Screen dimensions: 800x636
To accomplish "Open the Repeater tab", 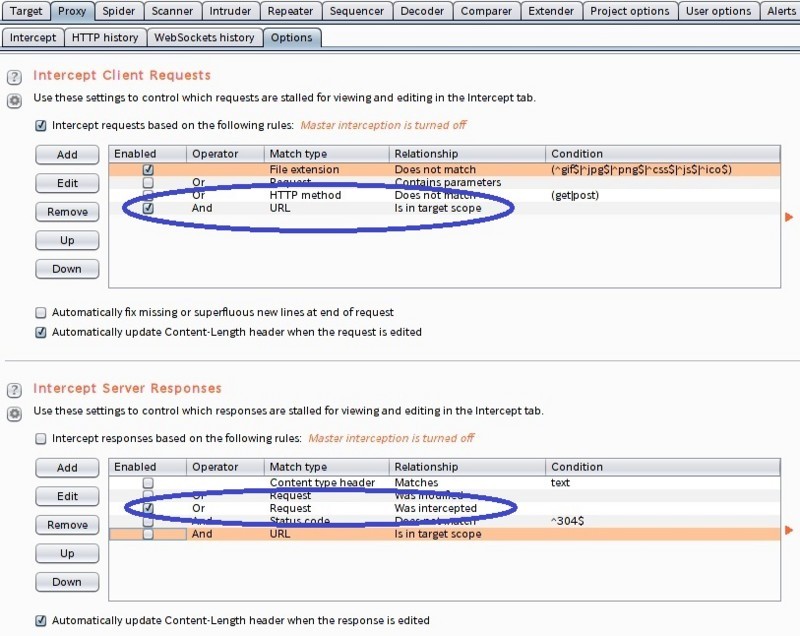I will tap(290, 11).
